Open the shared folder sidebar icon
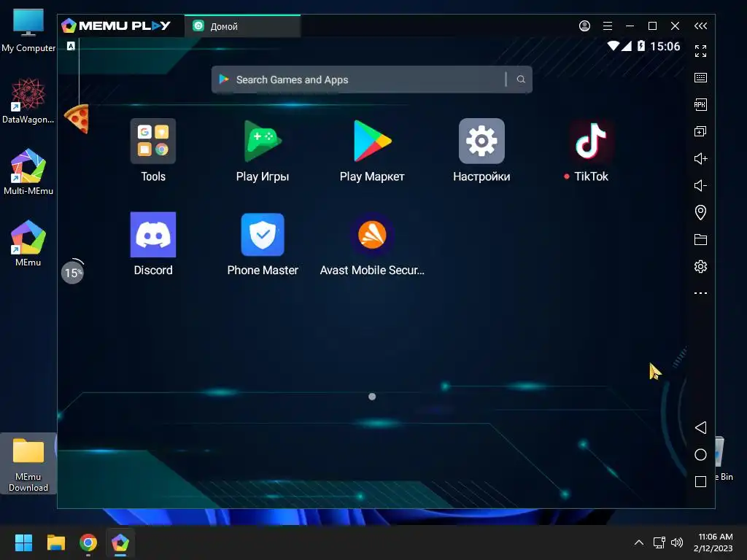Viewport: 747px width, 560px height. pos(700,239)
